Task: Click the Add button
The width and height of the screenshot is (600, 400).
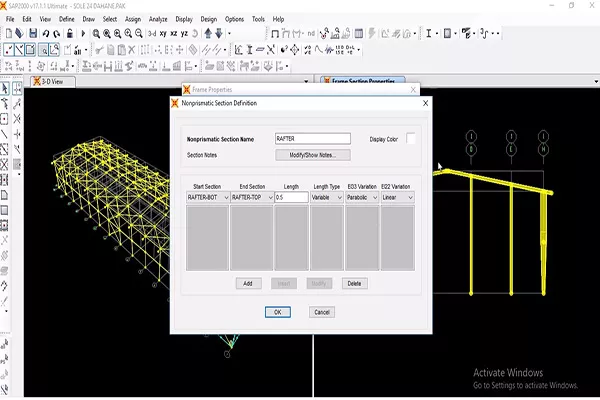Action: pyautogui.click(x=246, y=284)
